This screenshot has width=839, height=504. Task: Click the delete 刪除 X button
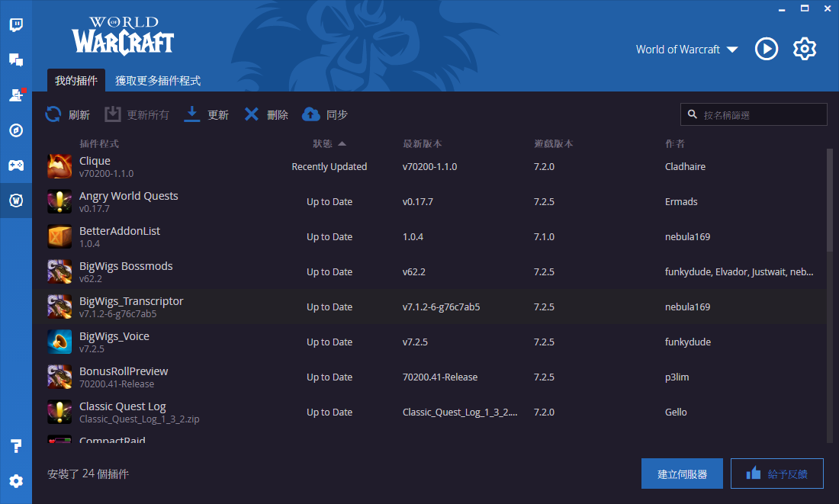point(266,114)
